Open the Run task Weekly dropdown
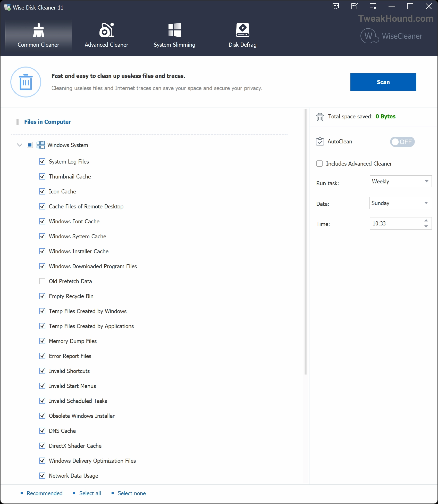Viewport: 438px width, 504px height. tap(400, 181)
